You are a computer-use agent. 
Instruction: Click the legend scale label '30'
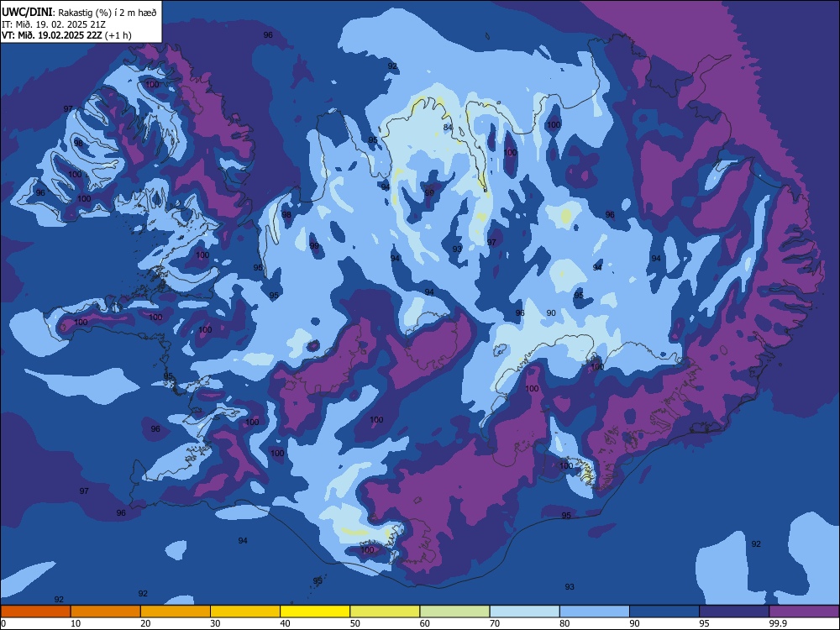(215, 623)
